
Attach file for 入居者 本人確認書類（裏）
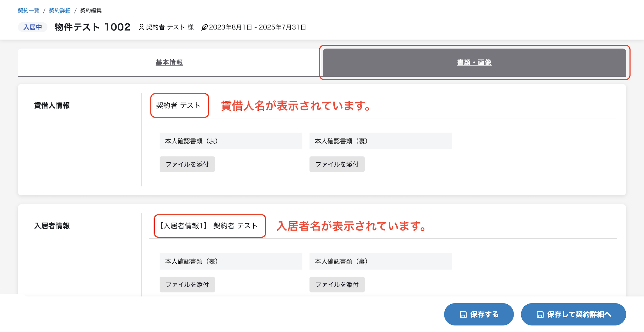pos(337,284)
